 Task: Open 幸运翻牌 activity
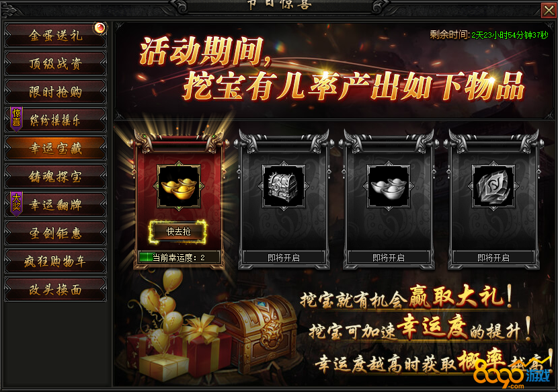point(56,204)
